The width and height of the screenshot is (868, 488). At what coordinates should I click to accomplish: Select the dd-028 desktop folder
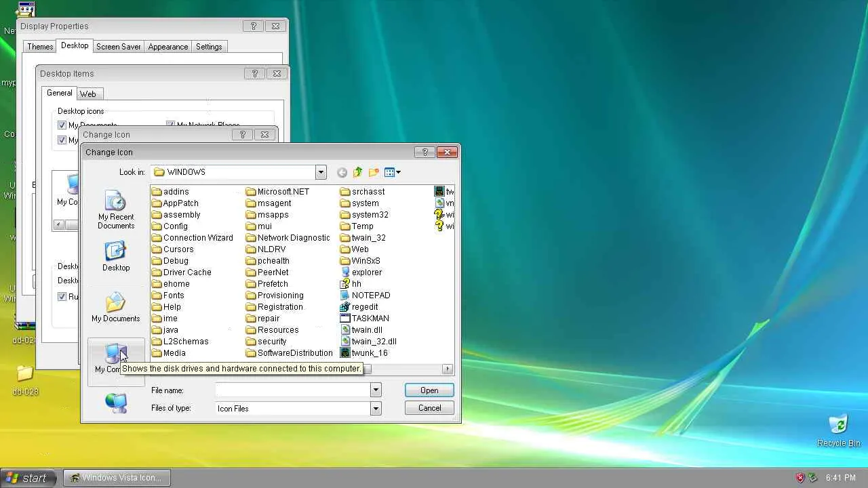point(25,381)
